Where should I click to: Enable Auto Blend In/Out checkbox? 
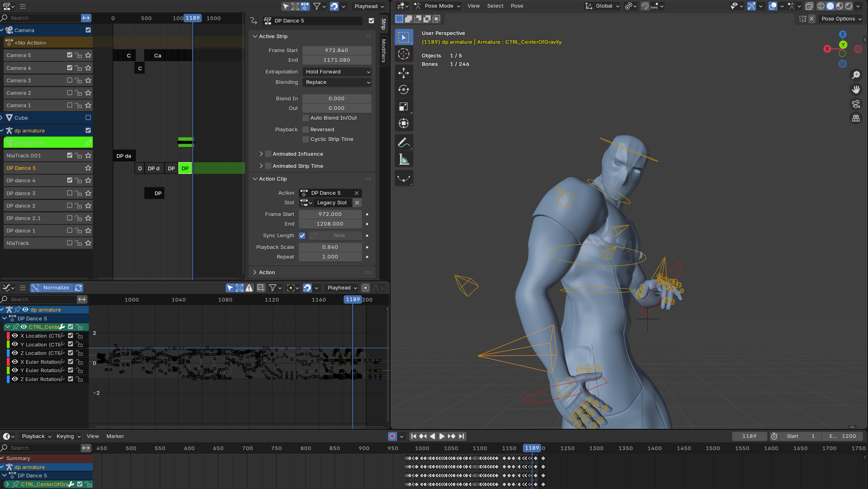pyautogui.click(x=306, y=118)
